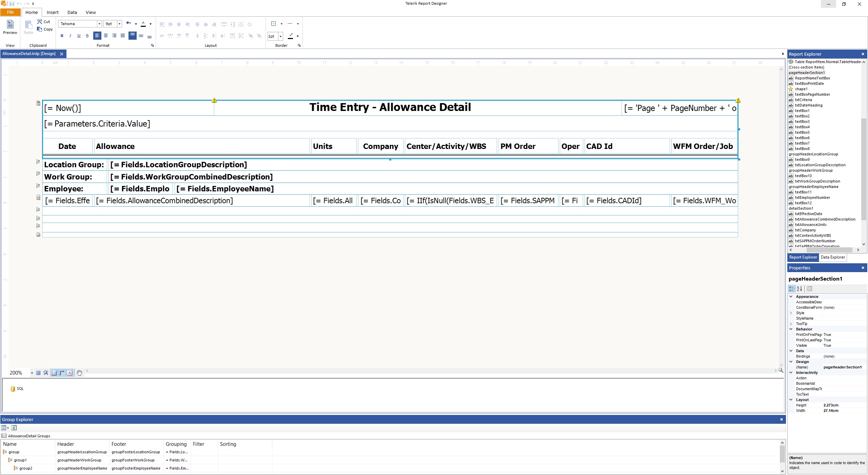Toggle rulers visibility in designer toolbar

(x=62, y=373)
